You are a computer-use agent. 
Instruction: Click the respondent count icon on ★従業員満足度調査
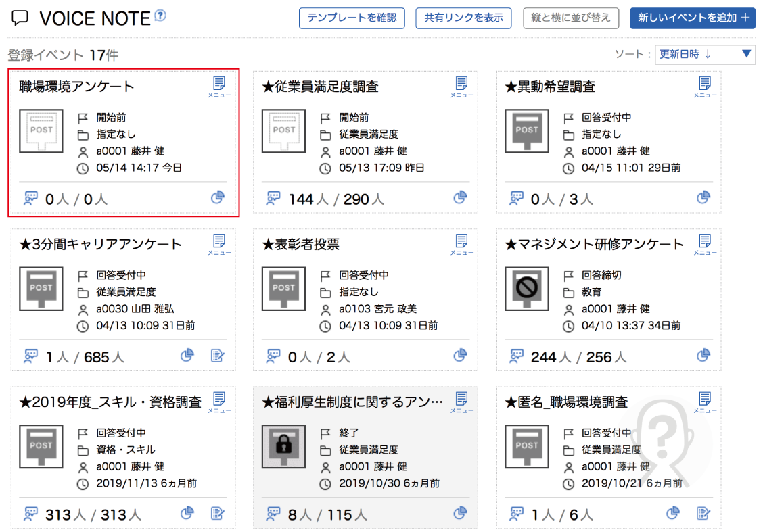coord(273,198)
